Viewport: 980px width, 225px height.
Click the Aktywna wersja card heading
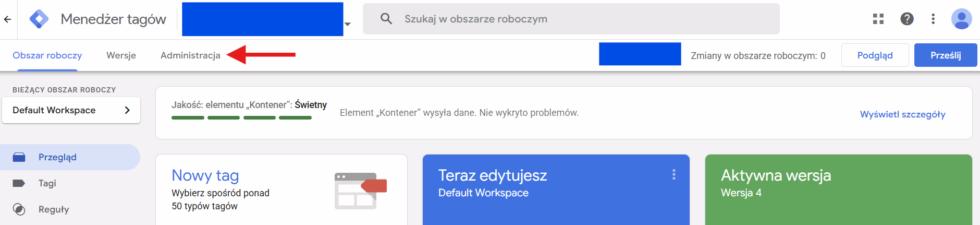pyautogui.click(x=776, y=175)
